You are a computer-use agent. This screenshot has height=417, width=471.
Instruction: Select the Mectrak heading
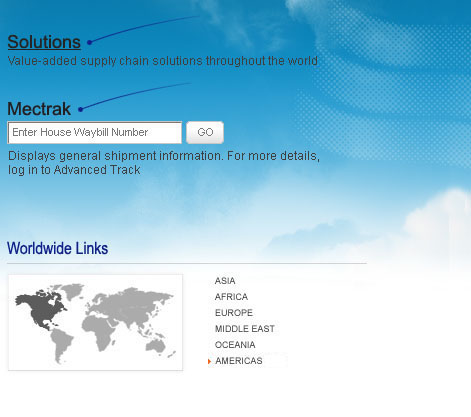pyautogui.click(x=39, y=109)
